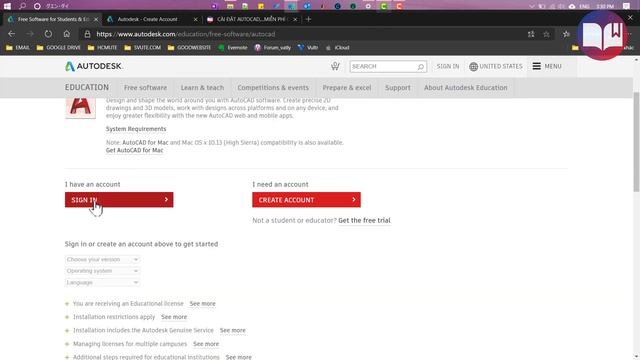Open the Choose your version dropdown
The width and height of the screenshot is (640, 360).
[102, 260]
